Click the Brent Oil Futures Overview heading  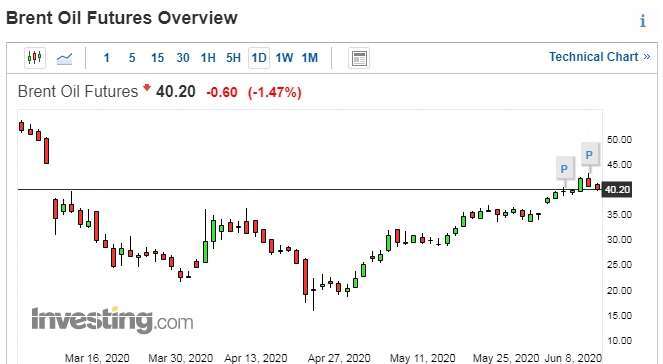pyautogui.click(x=122, y=18)
